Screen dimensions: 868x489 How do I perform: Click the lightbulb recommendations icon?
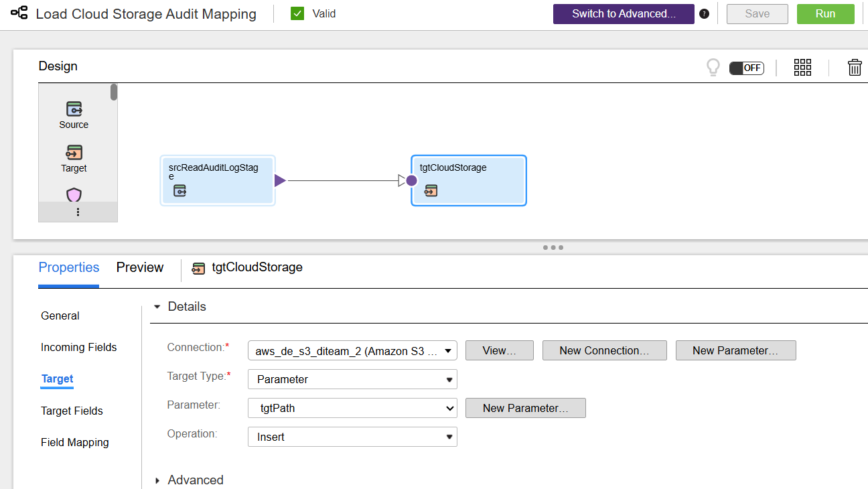pyautogui.click(x=713, y=68)
